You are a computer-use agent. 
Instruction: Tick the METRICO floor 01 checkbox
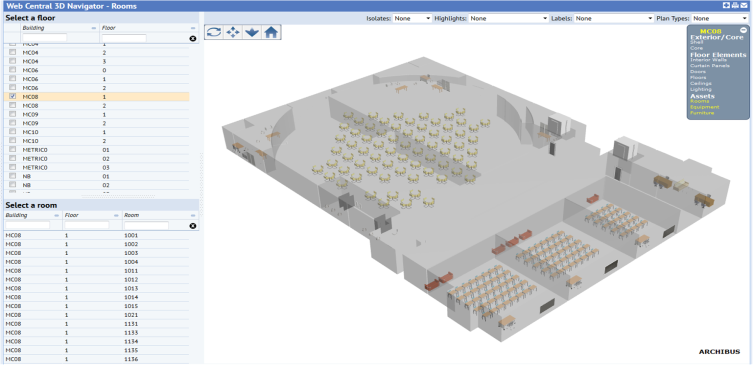click(13, 150)
